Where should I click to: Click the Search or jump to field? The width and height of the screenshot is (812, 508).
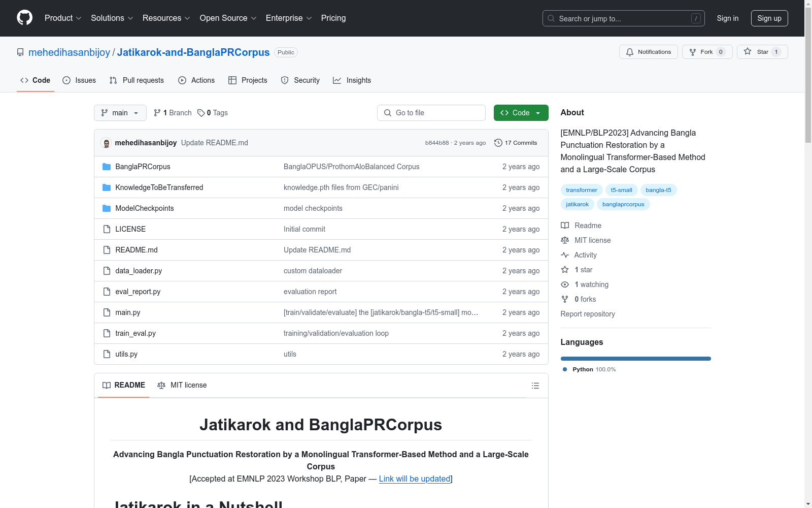624,18
